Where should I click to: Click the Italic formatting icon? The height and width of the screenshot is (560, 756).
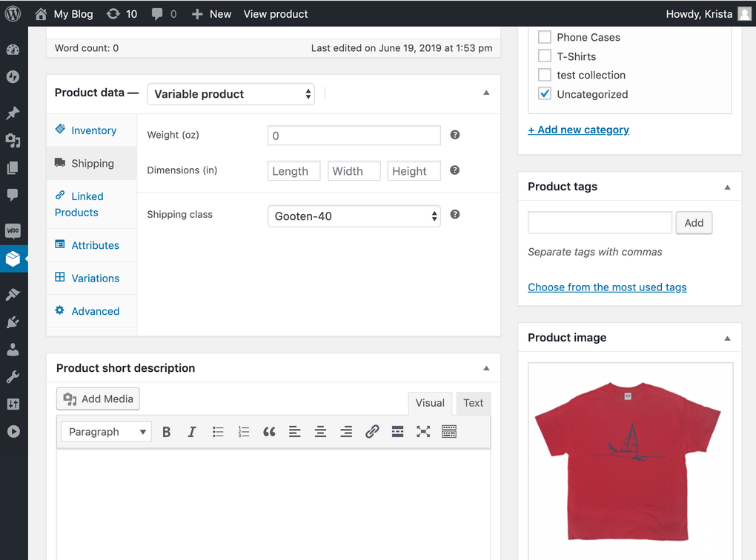pos(192,432)
